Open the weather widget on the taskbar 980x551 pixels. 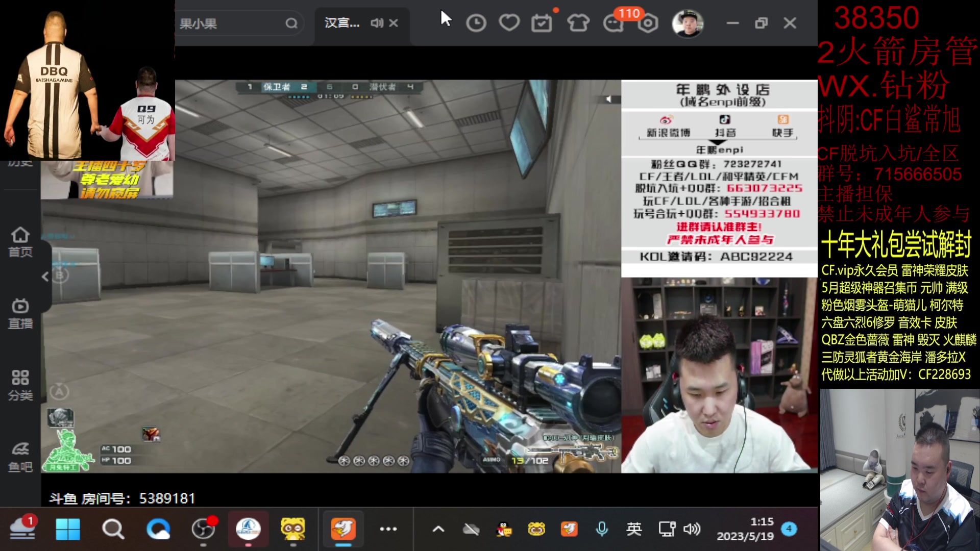click(x=22, y=528)
